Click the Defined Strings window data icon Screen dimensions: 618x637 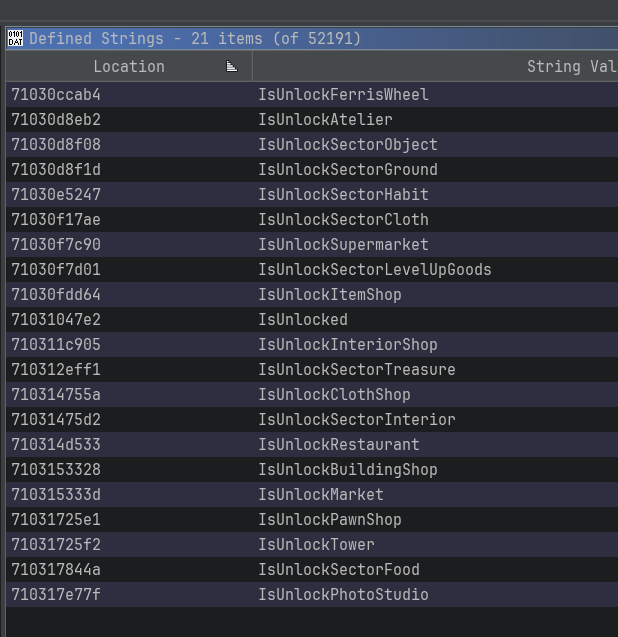coord(15,38)
